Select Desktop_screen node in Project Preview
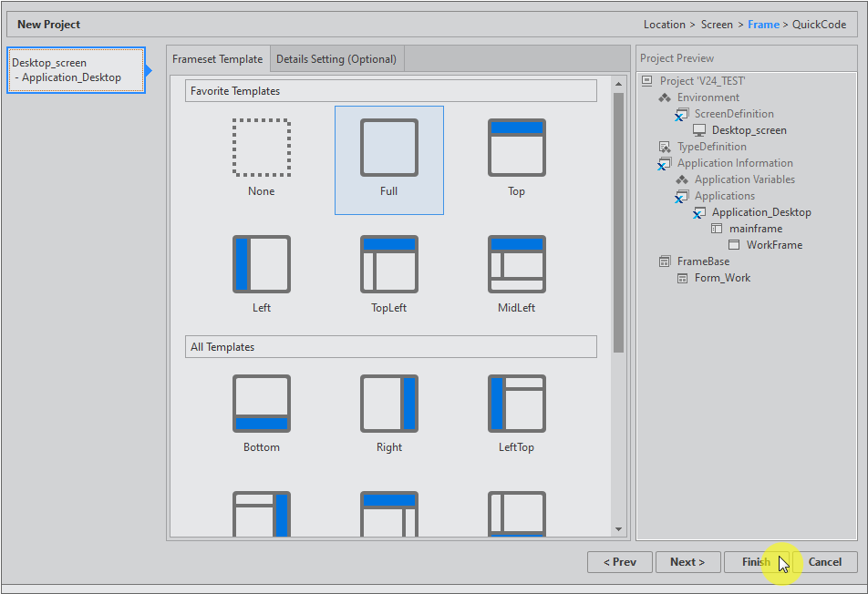Screen dimensions: 868x594 tap(749, 130)
